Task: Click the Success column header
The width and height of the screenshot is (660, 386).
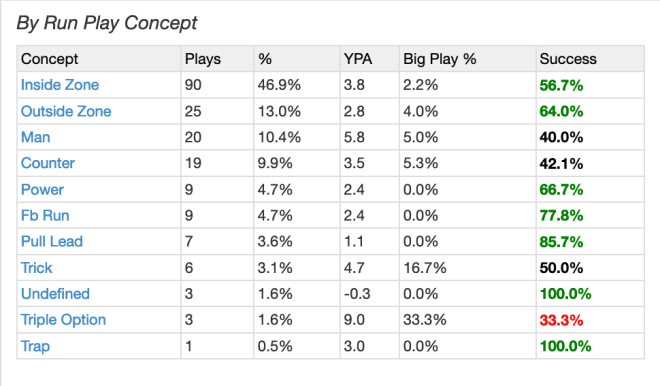Action: pyautogui.click(x=568, y=59)
